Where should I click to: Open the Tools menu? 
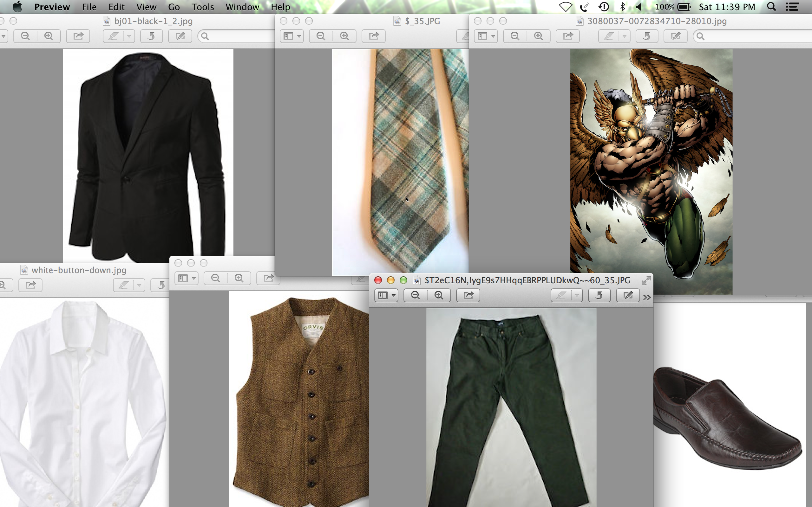tap(202, 7)
